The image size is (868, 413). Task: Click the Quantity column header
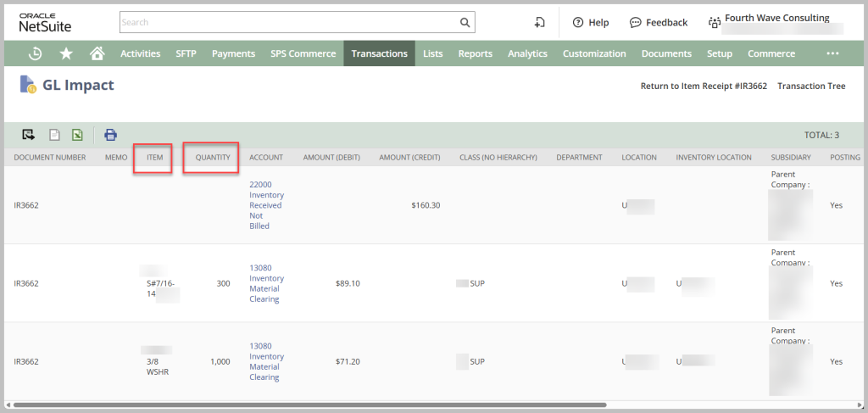pos(213,157)
